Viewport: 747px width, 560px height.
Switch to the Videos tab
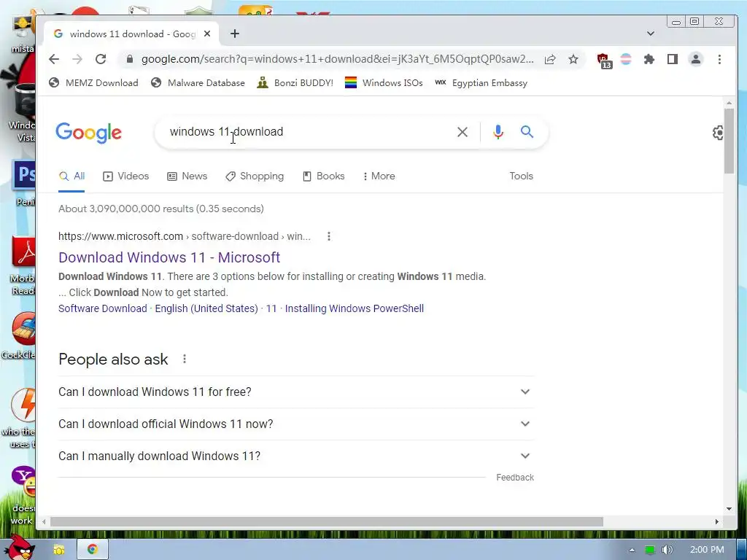pos(125,176)
